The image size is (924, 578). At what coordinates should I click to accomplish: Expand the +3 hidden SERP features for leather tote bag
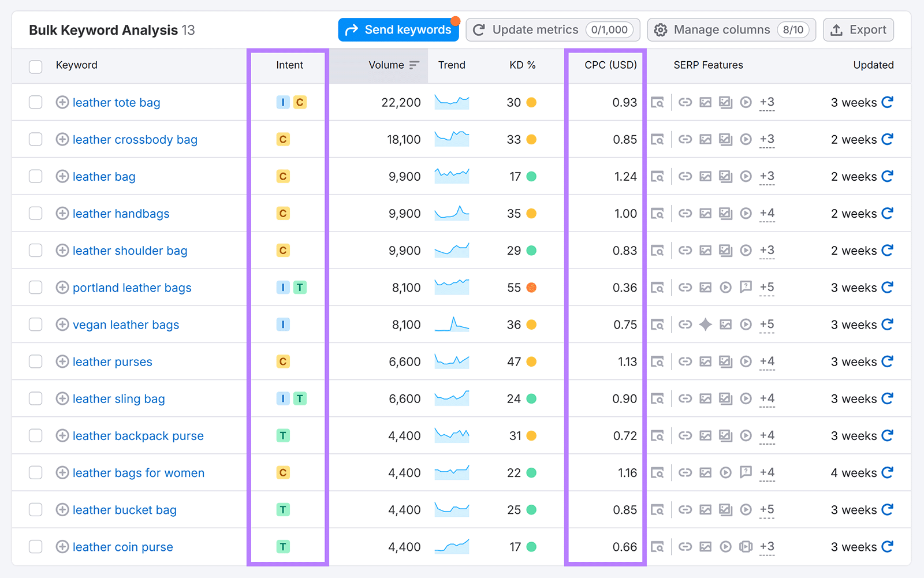767,102
